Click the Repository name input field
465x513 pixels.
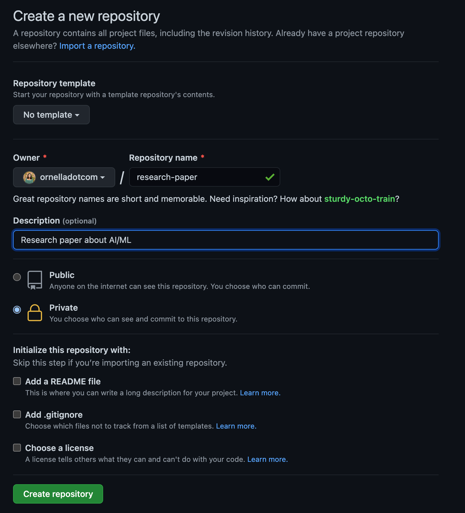point(204,177)
